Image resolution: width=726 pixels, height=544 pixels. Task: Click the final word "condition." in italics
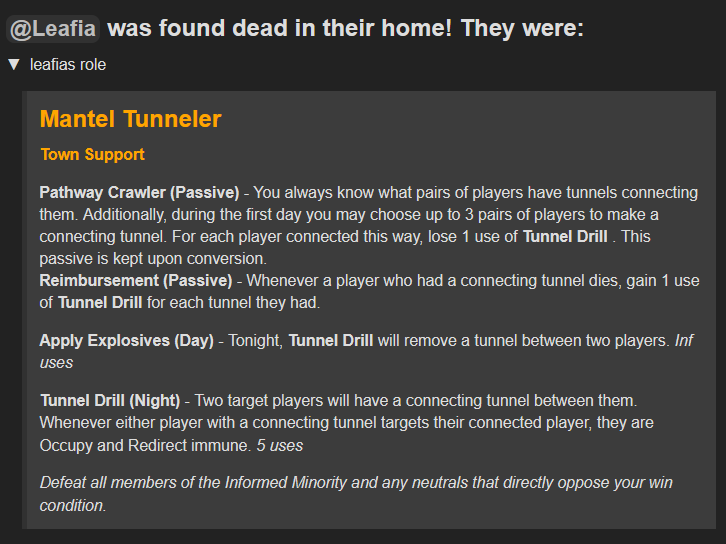(x=73, y=506)
